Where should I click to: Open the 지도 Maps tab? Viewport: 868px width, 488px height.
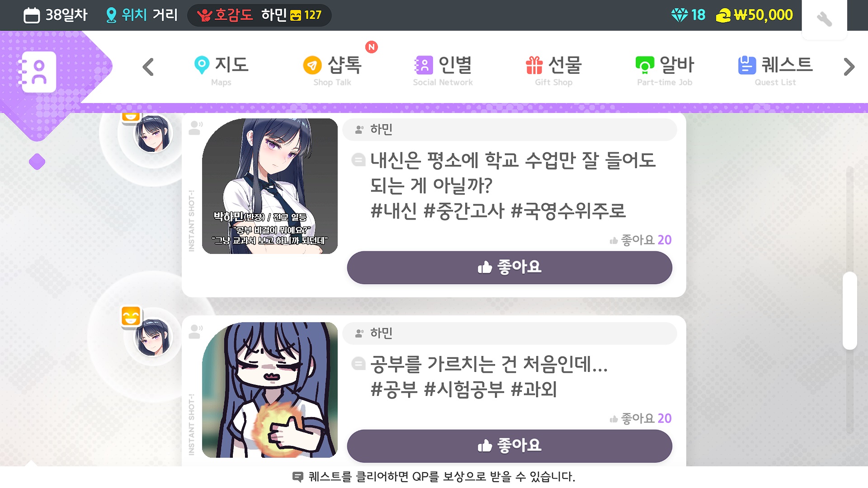[221, 70]
